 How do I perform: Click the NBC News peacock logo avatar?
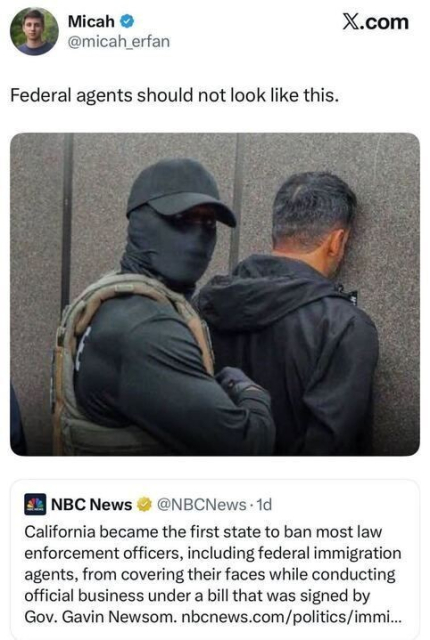coord(35,504)
